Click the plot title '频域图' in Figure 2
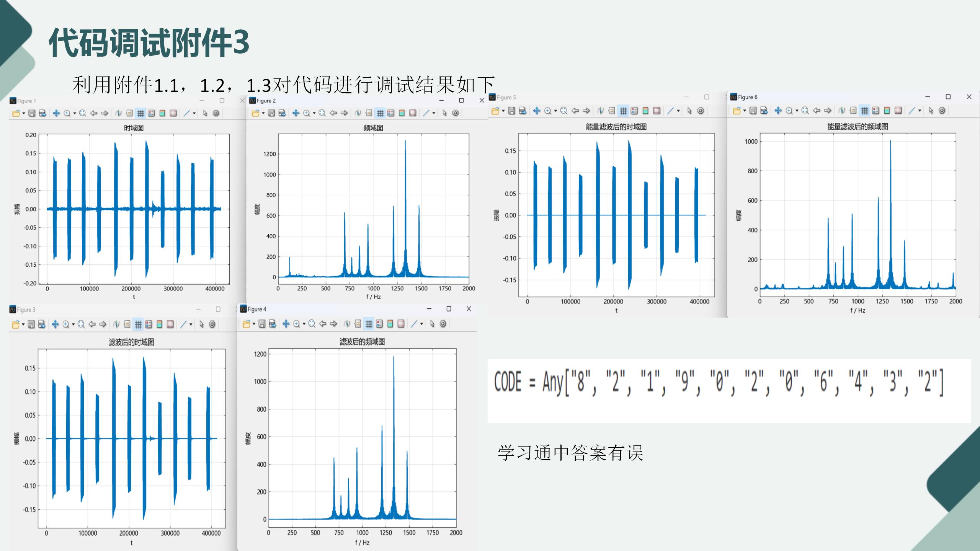This screenshot has height=551, width=980. tap(373, 128)
